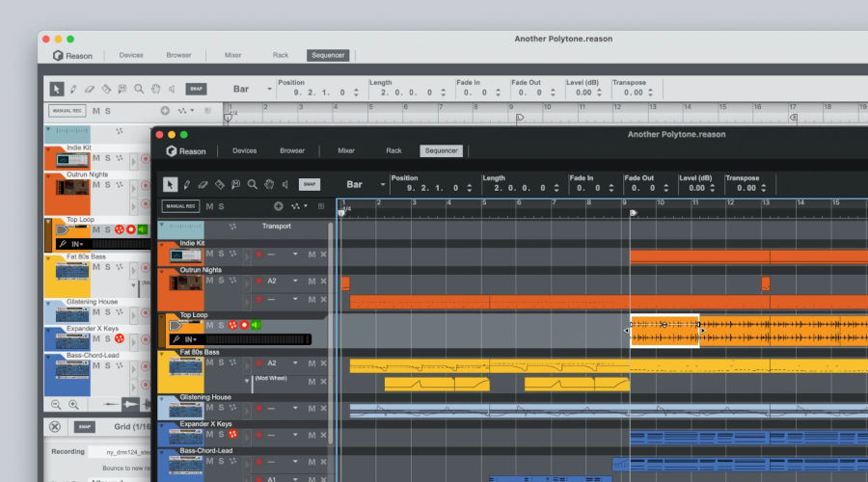Image resolution: width=868 pixels, height=482 pixels.
Task: Mute the Mod Wheel lane M button
Action: point(312,382)
